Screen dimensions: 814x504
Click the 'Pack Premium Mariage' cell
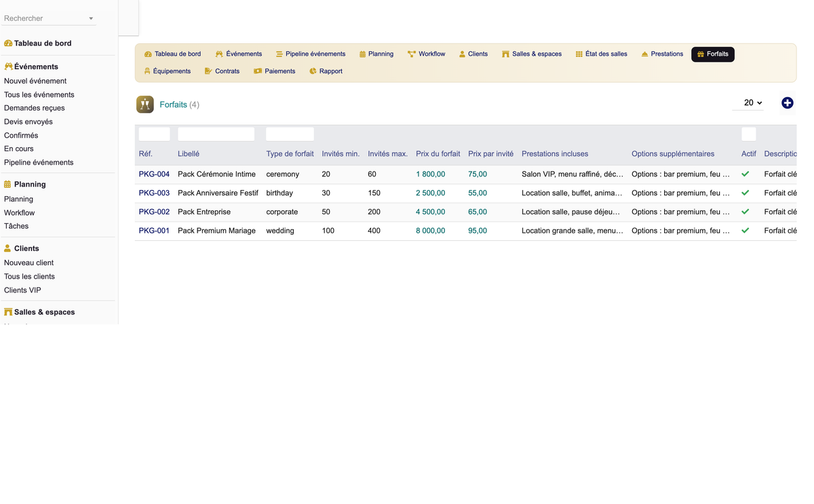click(217, 231)
